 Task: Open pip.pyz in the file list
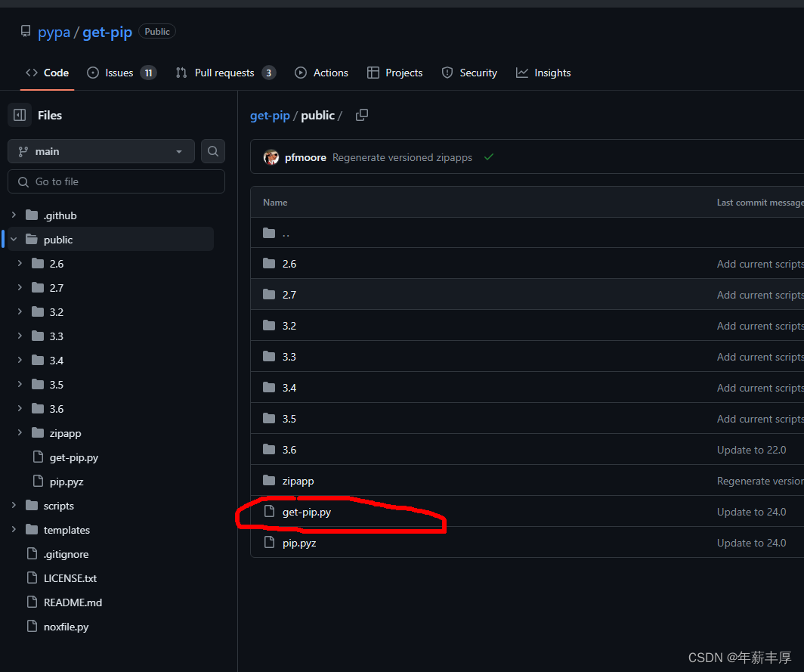(x=299, y=543)
